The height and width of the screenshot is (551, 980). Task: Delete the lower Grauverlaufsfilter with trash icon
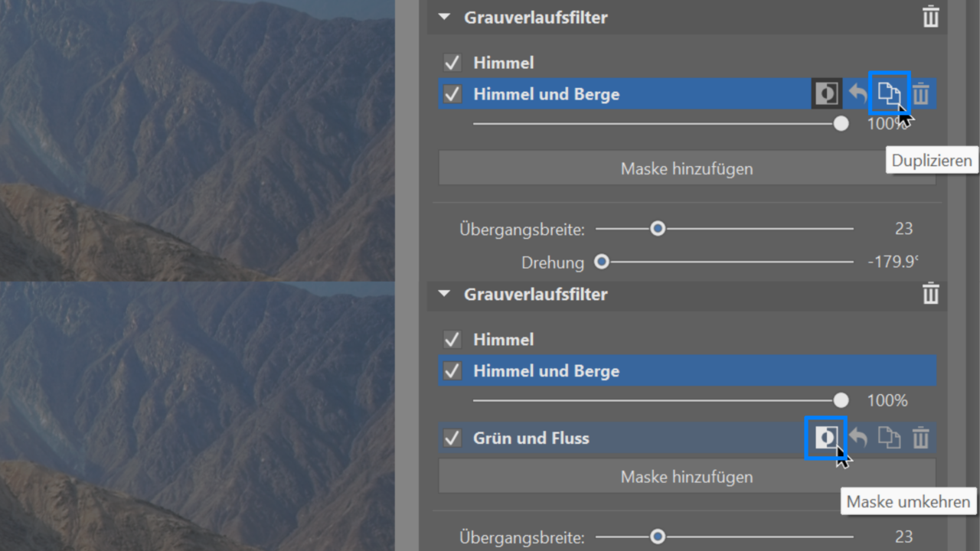(931, 293)
